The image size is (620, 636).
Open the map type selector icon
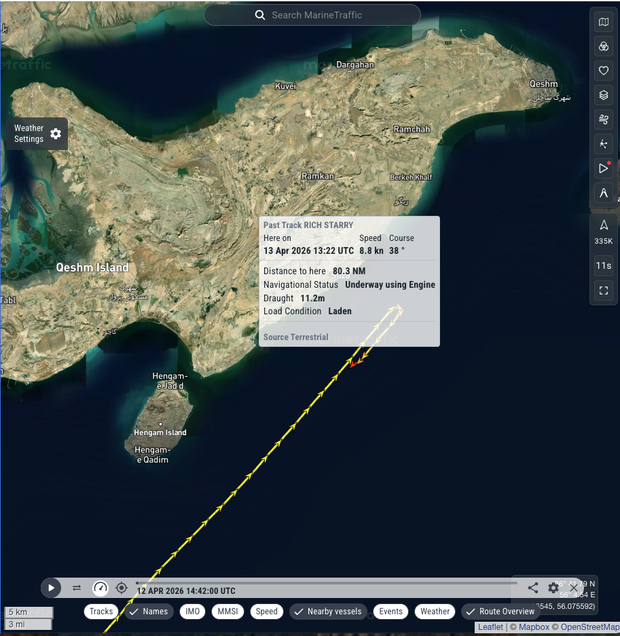tap(603, 22)
